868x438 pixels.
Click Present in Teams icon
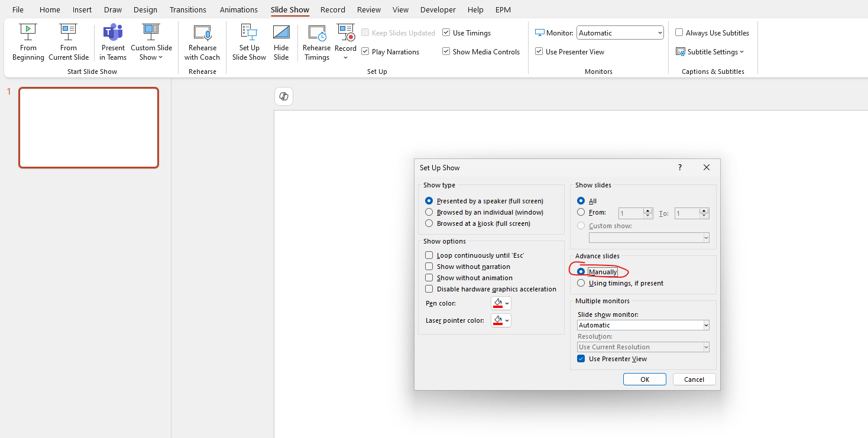[x=113, y=32]
